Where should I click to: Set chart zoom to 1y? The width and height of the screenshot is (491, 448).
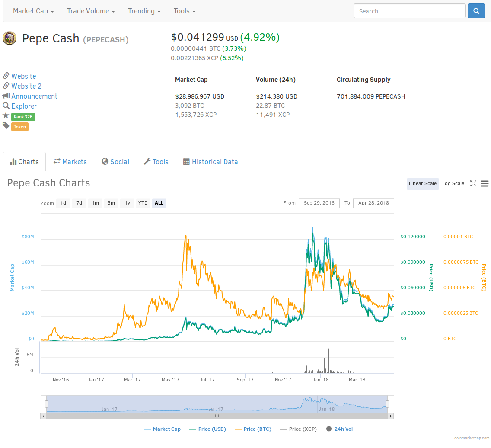click(x=127, y=203)
